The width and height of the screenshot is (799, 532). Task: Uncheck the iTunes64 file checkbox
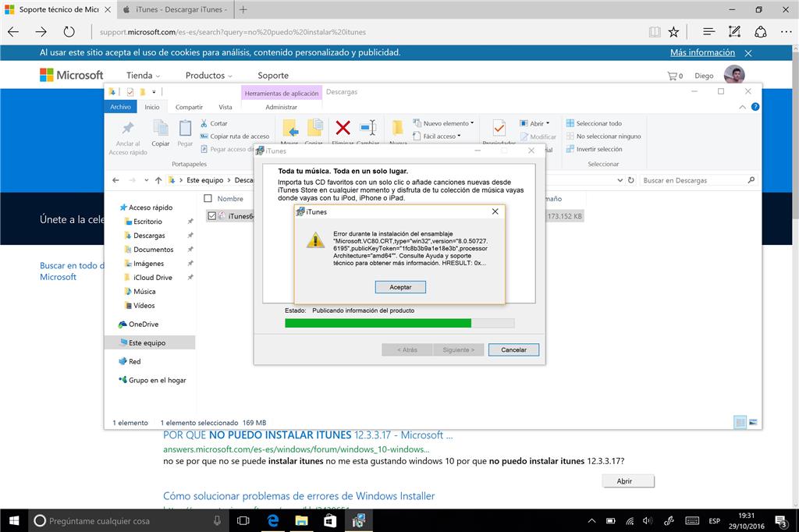point(211,216)
